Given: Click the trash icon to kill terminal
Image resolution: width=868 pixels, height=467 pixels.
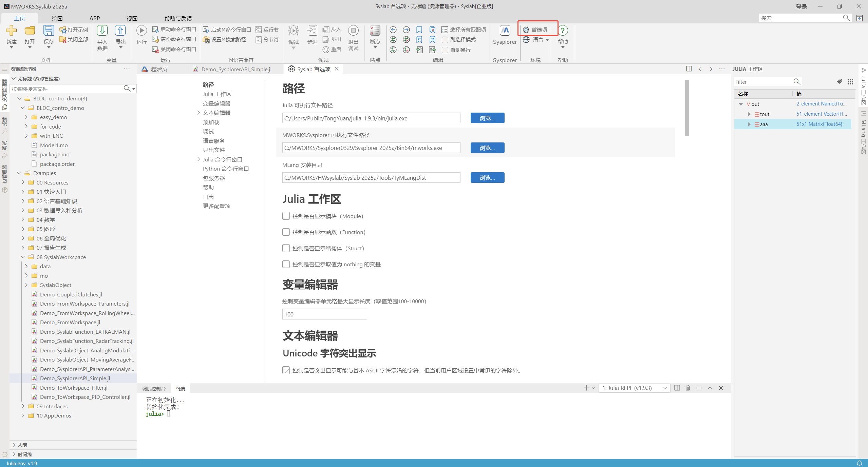Looking at the screenshot, I should (x=688, y=388).
